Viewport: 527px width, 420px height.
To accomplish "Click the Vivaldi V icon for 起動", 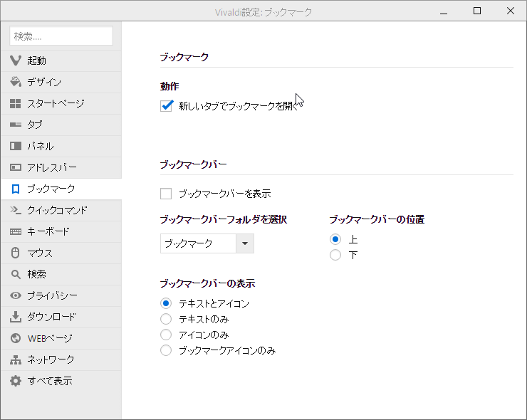I will click(x=16, y=61).
